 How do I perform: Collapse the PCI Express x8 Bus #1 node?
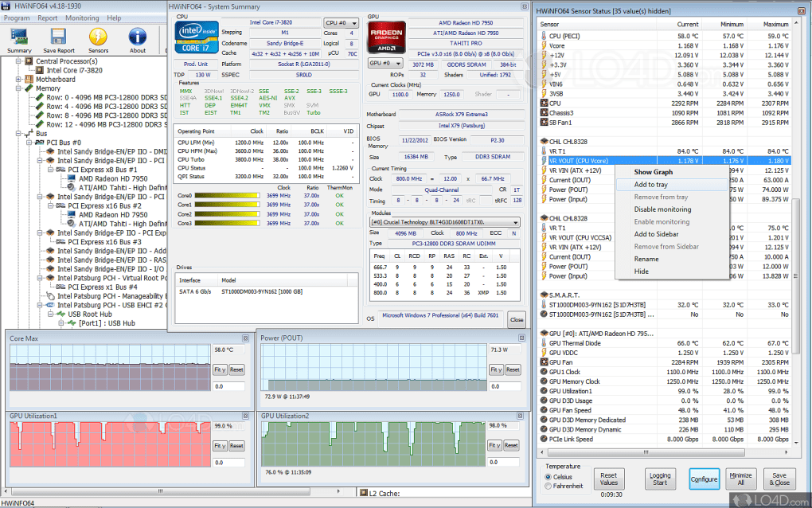pyautogui.click(x=50, y=170)
